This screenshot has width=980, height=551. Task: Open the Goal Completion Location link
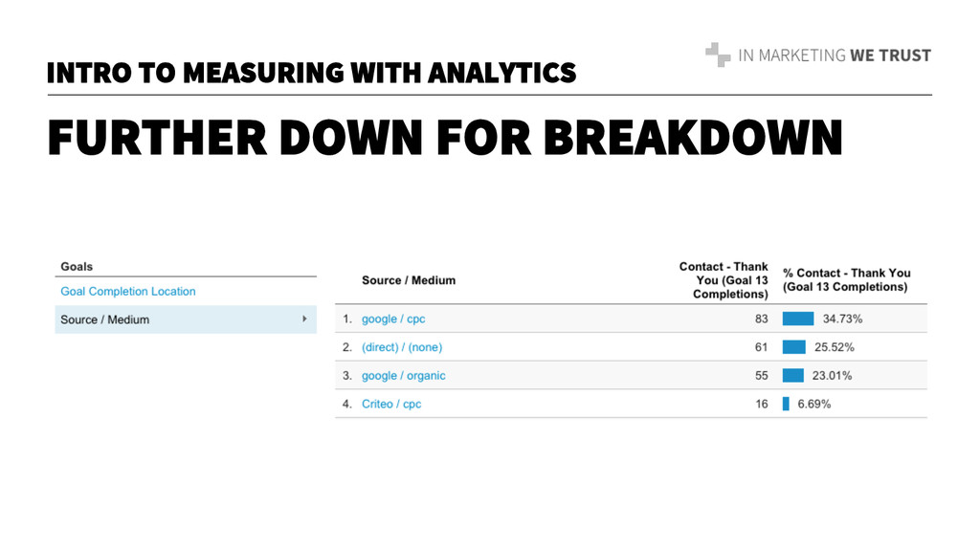127,291
